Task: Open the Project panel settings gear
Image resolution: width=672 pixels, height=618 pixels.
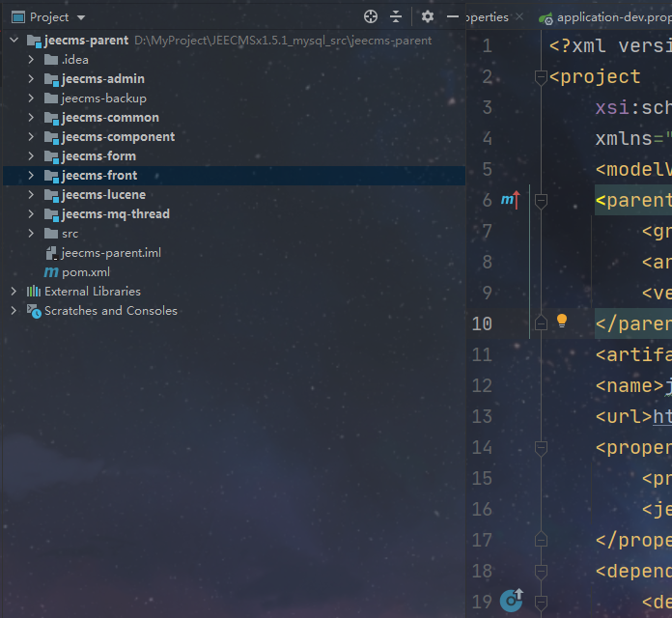Action: (428, 16)
